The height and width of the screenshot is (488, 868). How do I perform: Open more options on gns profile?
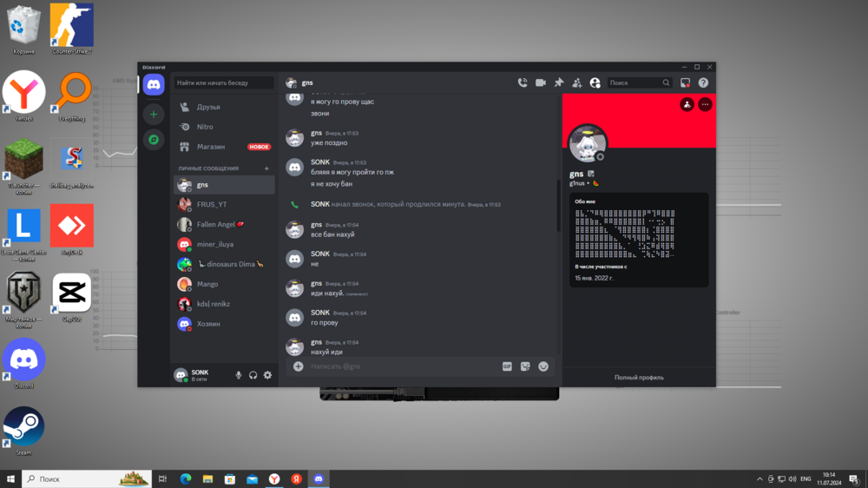coord(705,104)
